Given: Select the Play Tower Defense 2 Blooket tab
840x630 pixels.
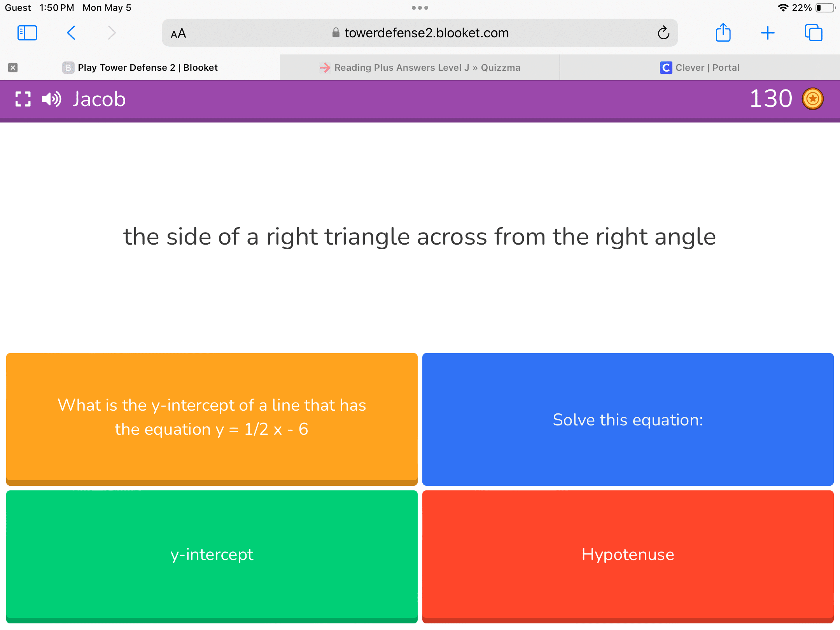Looking at the screenshot, I should (x=140, y=68).
